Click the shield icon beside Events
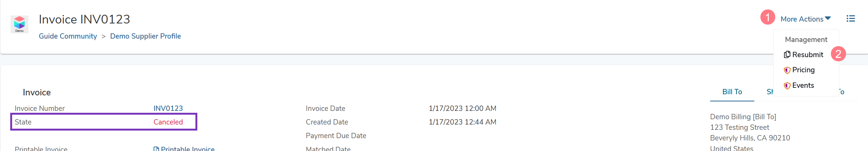This screenshot has width=868, height=151. pyautogui.click(x=787, y=86)
